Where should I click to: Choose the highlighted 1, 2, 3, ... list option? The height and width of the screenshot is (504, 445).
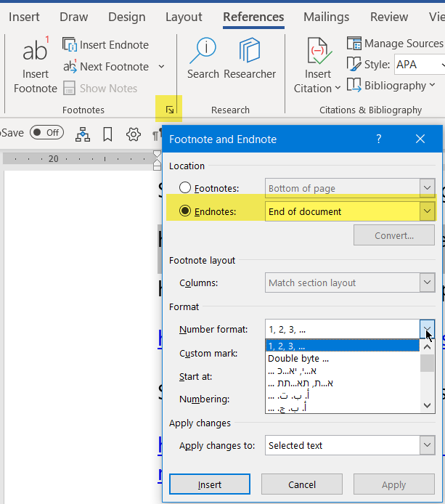[343, 346]
